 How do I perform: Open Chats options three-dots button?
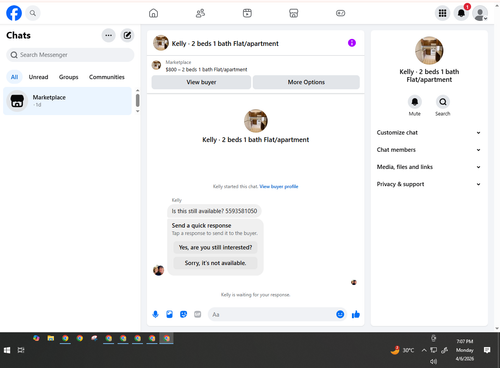[108, 35]
